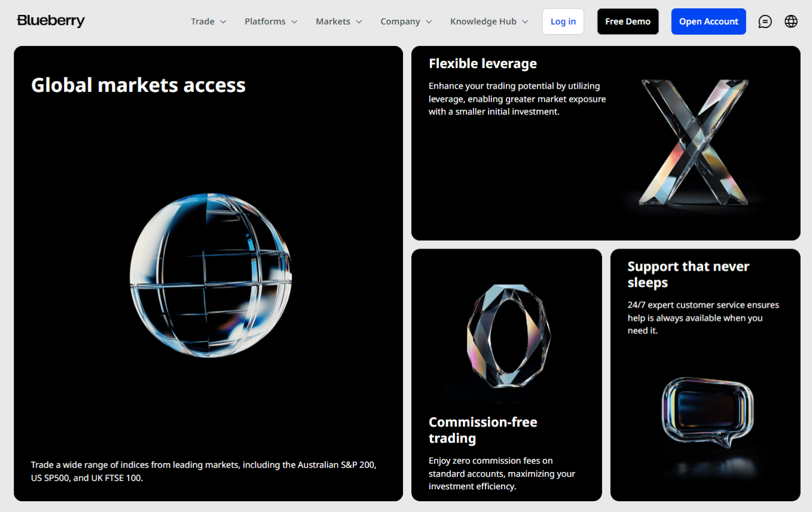Viewport: 812px width, 512px height.
Task: Expand the Knowledge Hub dropdown chevron
Action: [x=525, y=22]
